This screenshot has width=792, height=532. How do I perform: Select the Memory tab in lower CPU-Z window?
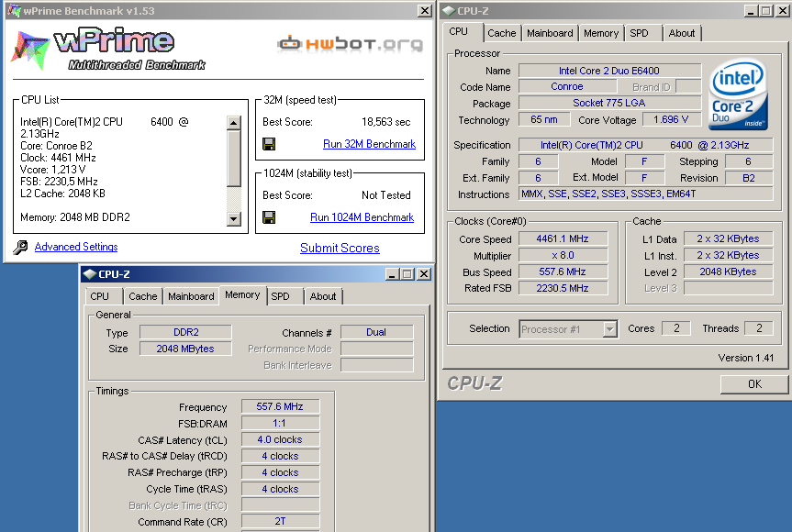[x=242, y=294]
